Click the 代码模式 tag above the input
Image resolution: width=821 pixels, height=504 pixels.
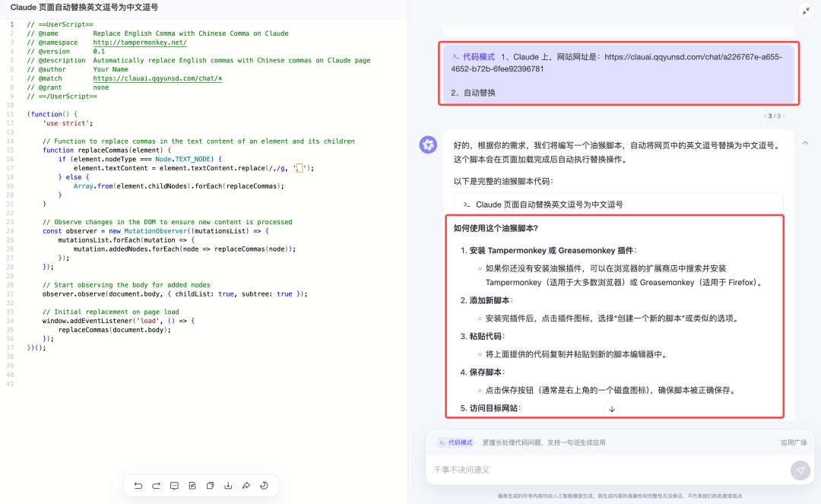point(455,442)
